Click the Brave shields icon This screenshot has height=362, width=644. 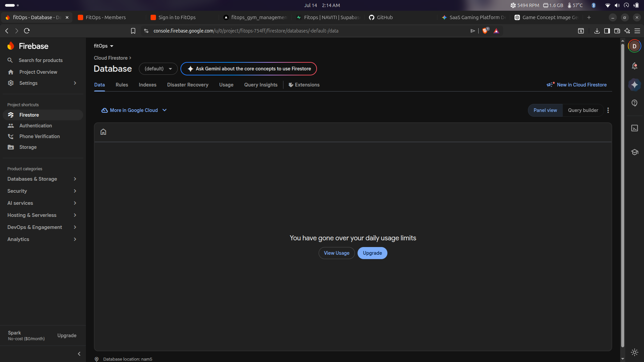pyautogui.click(x=485, y=31)
